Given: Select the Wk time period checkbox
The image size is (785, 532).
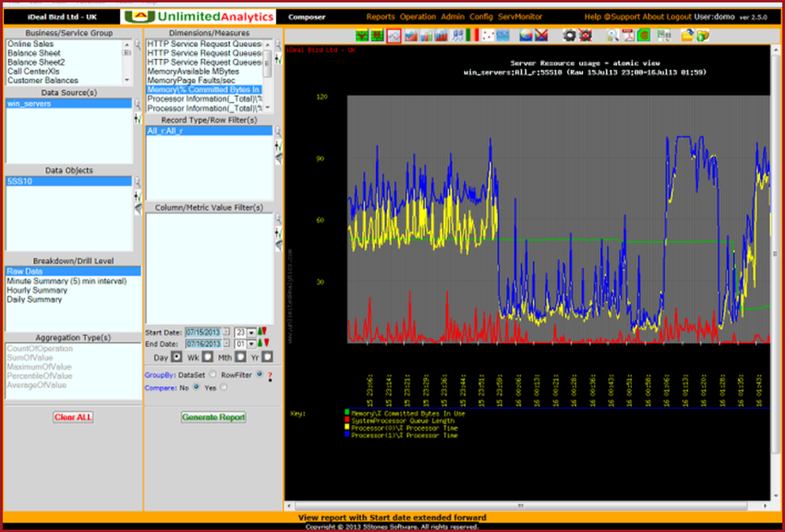Looking at the screenshot, I should click(208, 356).
